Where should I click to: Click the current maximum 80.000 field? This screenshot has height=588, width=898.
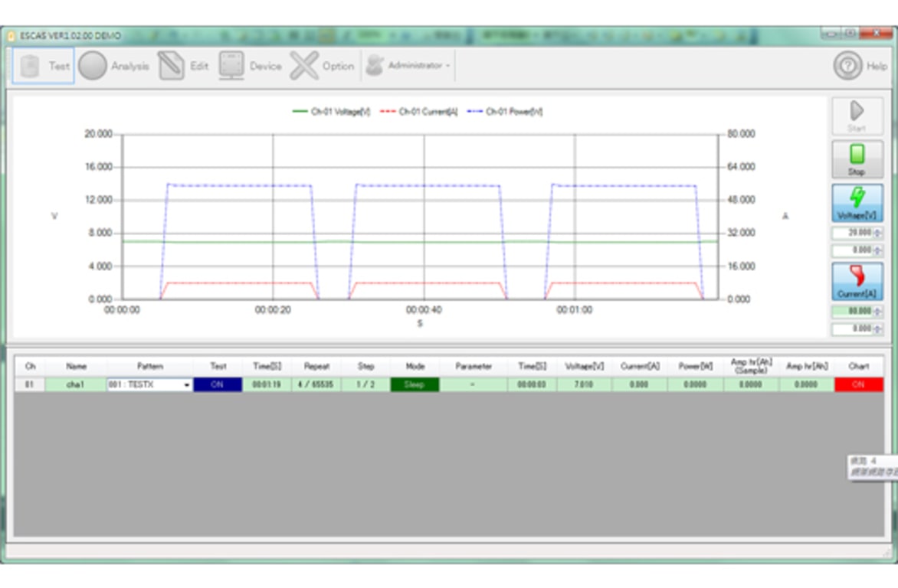coord(852,311)
